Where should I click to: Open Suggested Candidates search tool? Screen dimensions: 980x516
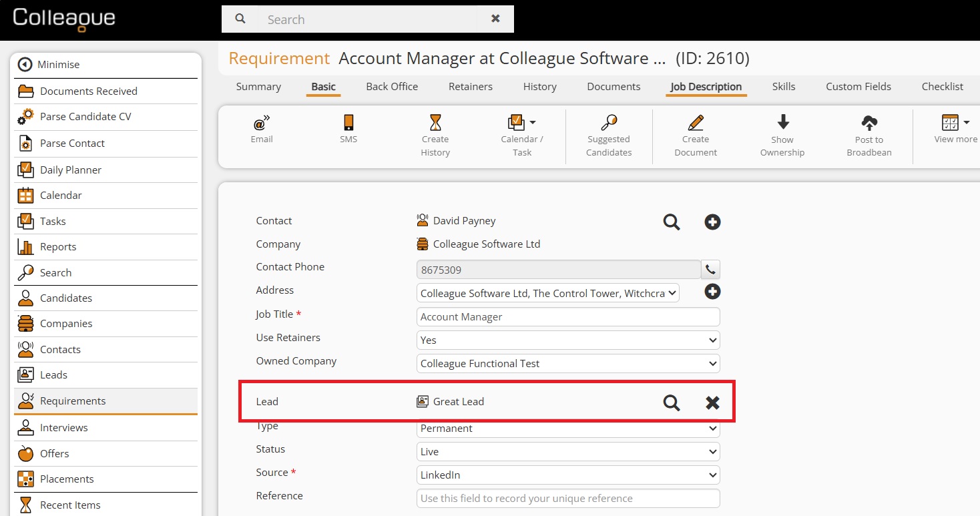pyautogui.click(x=609, y=123)
